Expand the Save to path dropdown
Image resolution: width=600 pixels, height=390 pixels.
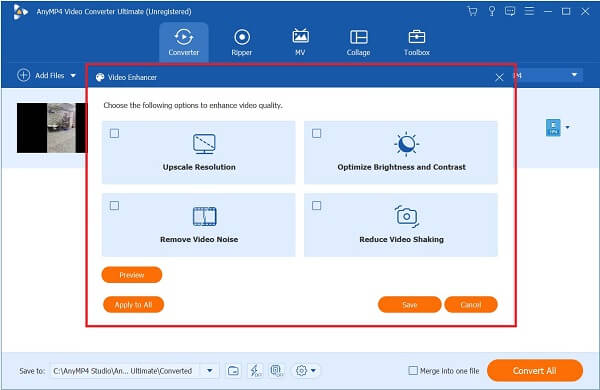[210, 371]
